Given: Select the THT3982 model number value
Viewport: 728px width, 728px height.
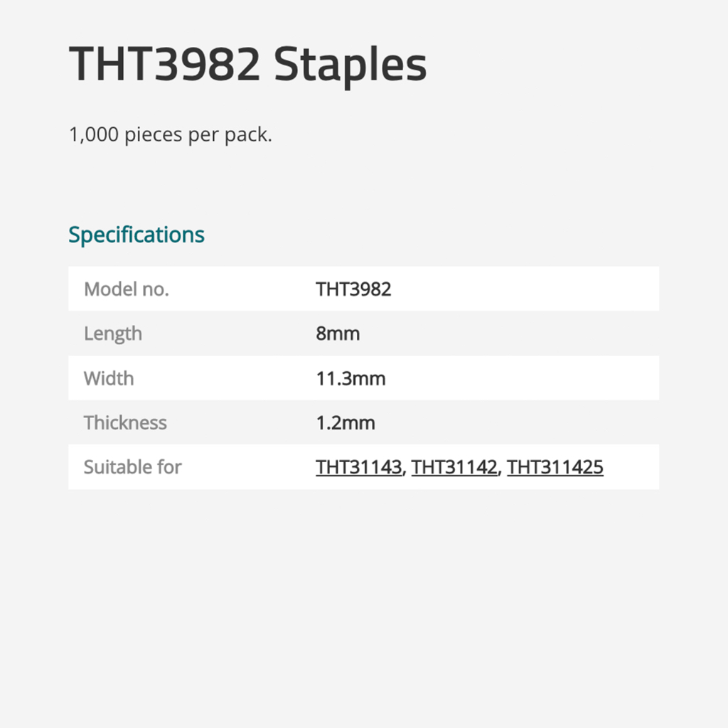Looking at the screenshot, I should (353, 289).
